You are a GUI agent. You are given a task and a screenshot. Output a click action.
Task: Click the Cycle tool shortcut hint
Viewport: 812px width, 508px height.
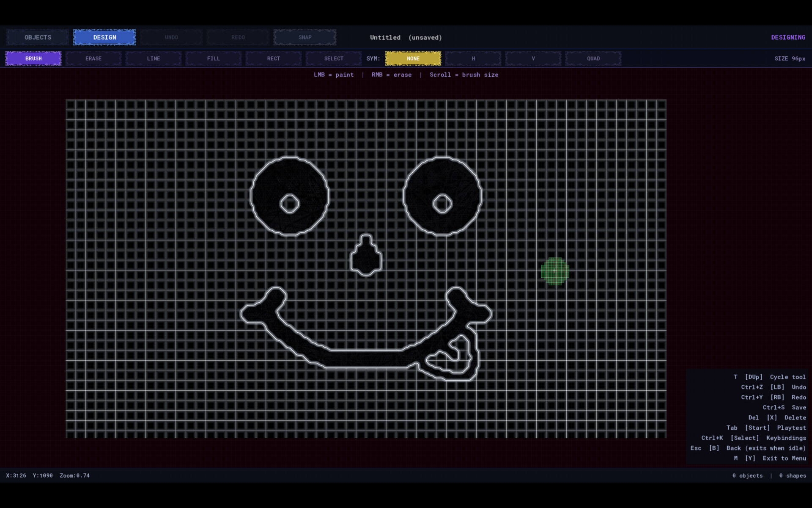(770, 377)
